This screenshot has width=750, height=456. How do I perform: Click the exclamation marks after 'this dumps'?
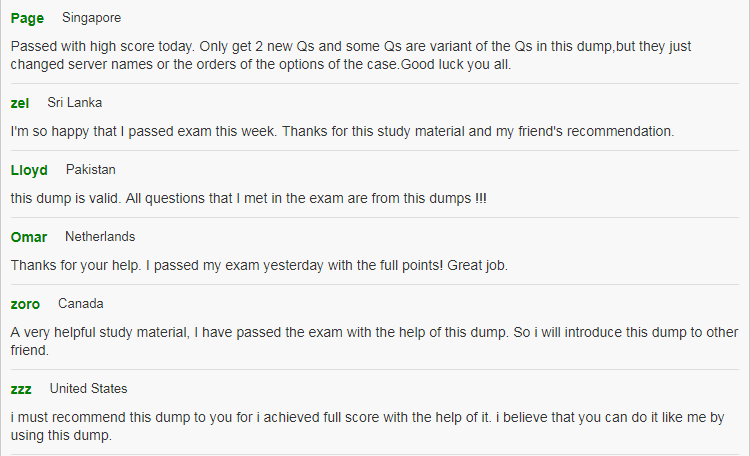coord(481,199)
